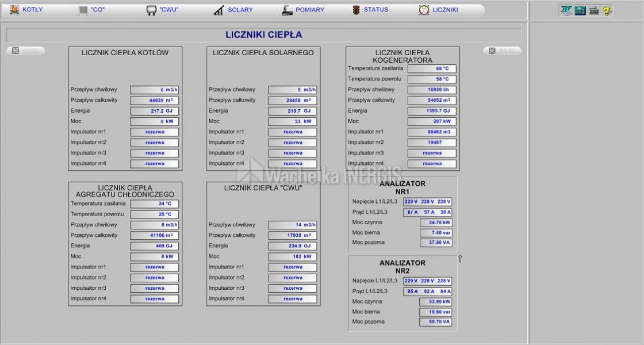
Task: Select CWU meter energy 234.9 GJ
Action: (293, 247)
